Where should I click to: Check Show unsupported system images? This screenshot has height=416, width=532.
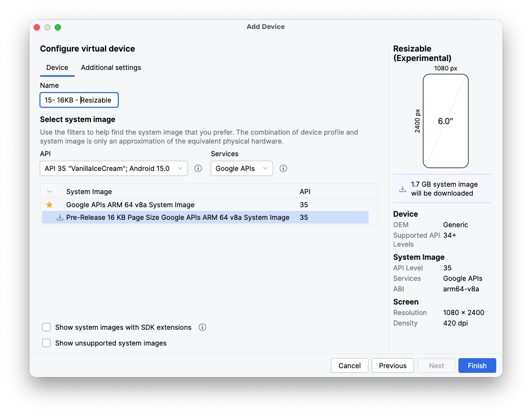[46, 343]
